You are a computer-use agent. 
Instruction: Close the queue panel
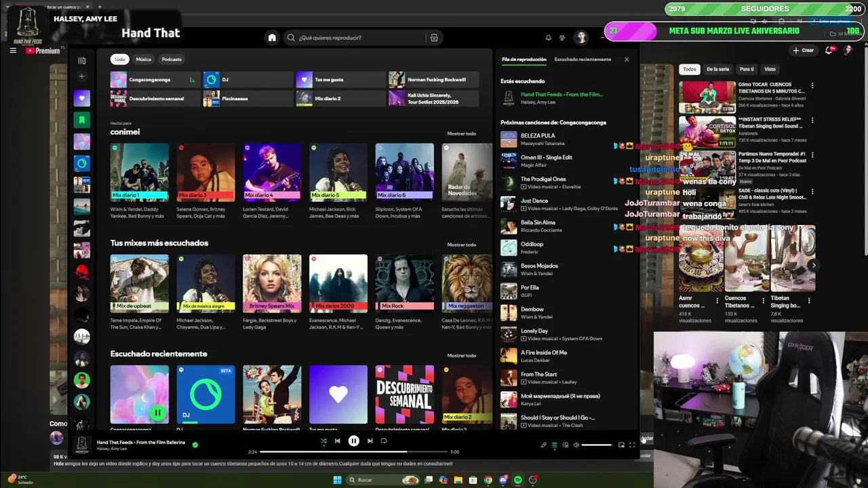(627, 60)
